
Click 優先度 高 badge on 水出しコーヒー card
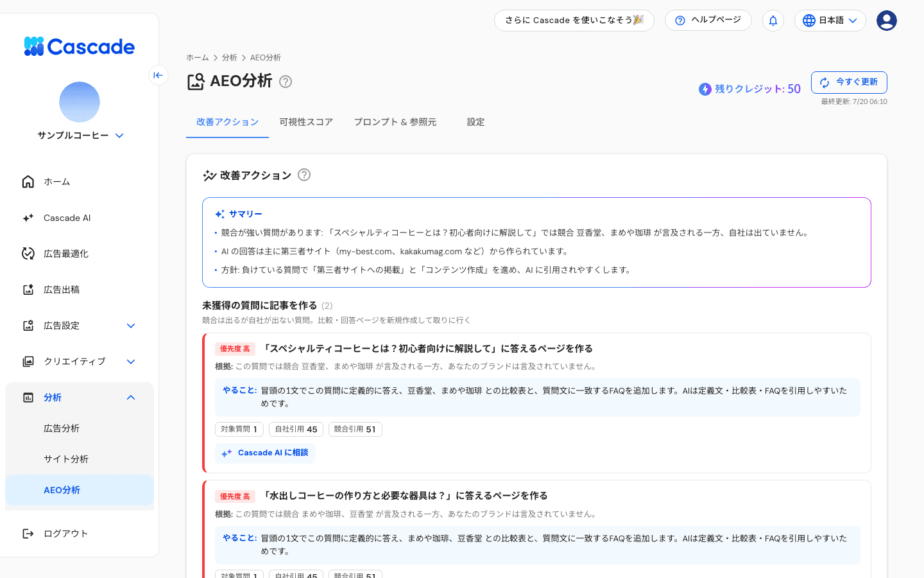pyautogui.click(x=235, y=496)
